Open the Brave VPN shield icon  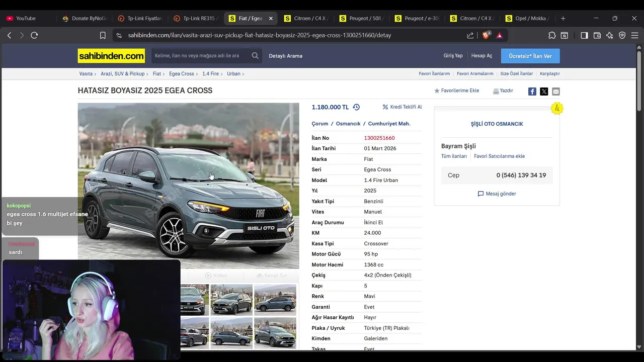pyautogui.click(x=622, y=35)
